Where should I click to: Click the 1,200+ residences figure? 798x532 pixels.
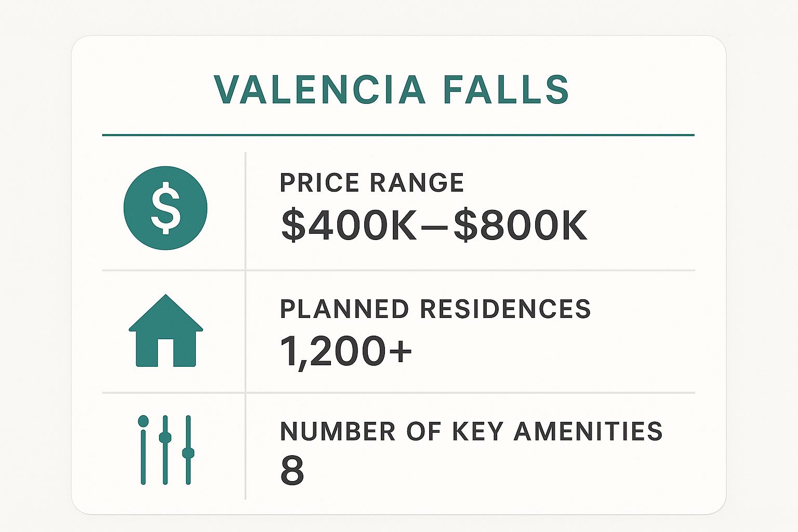pos(346,351)
